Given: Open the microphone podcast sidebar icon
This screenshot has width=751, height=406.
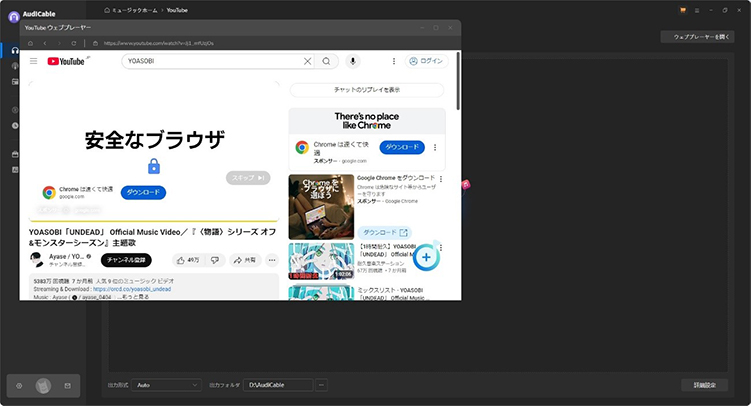Looking at the screenshot, I should coord(15,66).
